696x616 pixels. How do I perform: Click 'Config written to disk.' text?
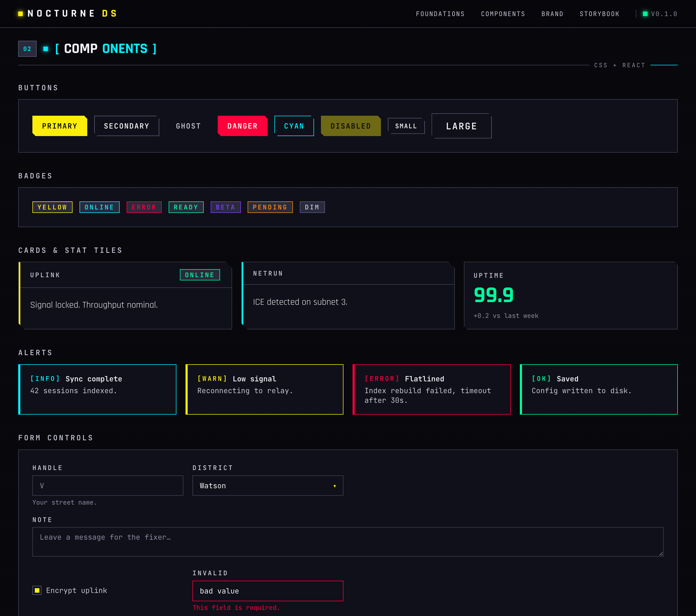point(582,391)
